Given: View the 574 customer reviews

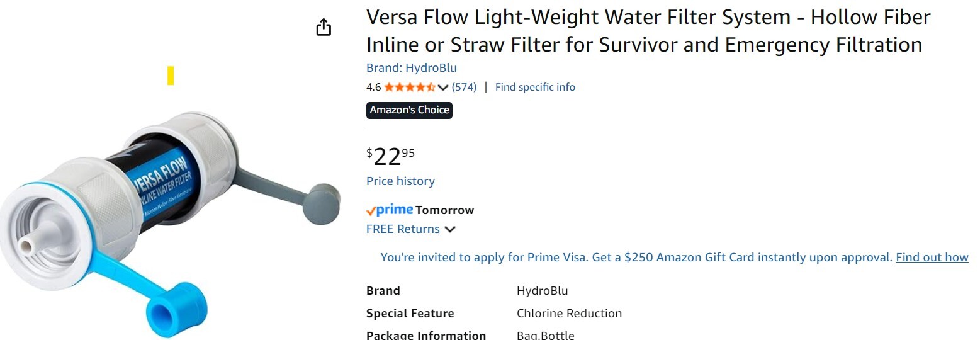Looking at the screenshot, I should (465, 87).
